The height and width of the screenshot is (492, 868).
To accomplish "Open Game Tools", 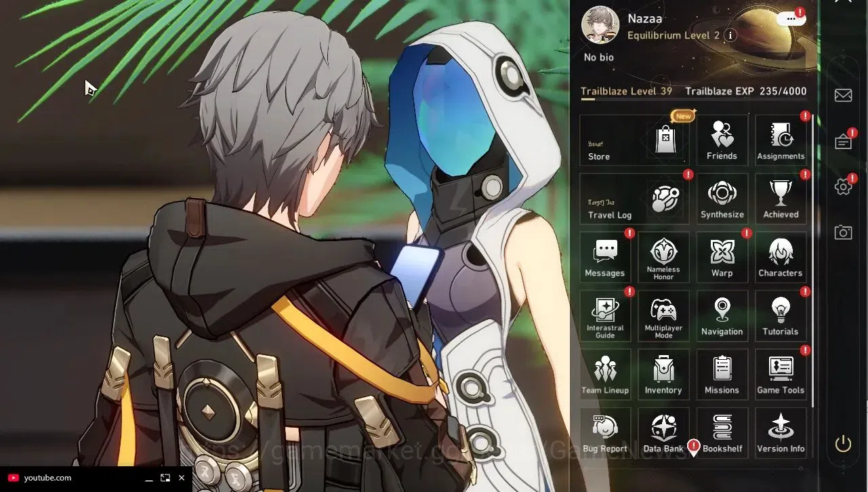I will click(781, 374).
